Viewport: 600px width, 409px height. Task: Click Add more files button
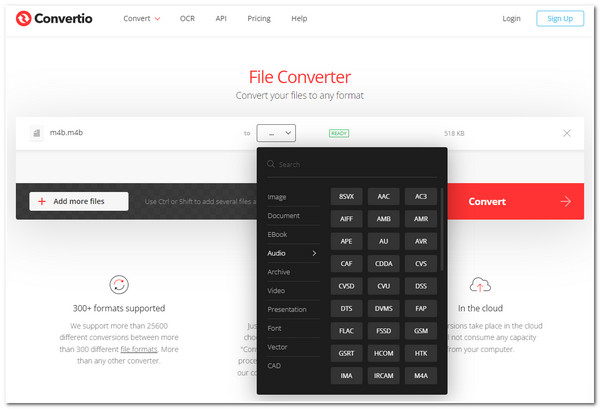(79, 201)
